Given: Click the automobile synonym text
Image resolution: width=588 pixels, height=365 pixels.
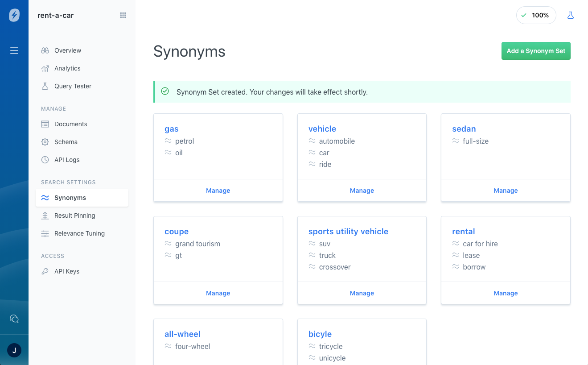Looking at the screenshot, I should coord(337,141).
